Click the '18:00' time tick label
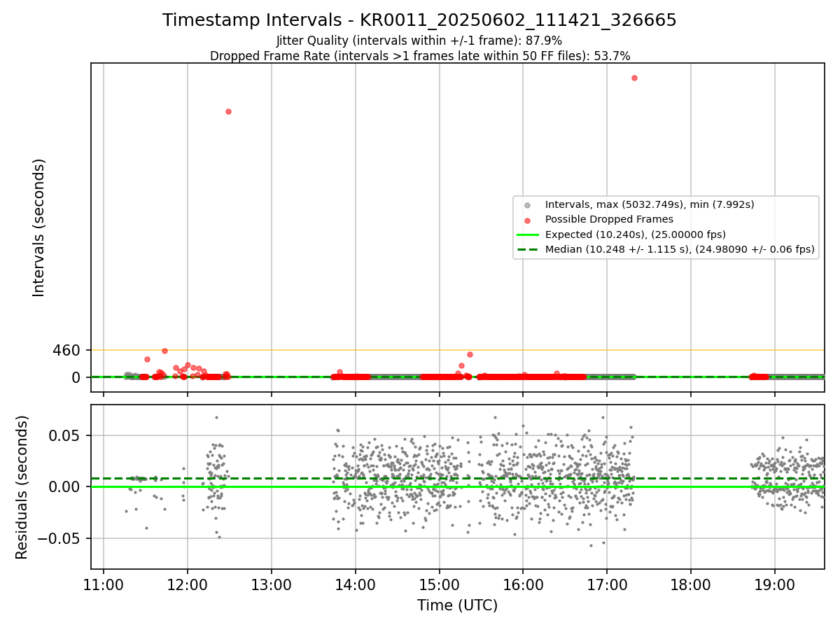840x630 pixels. click(x=691, y=585)
